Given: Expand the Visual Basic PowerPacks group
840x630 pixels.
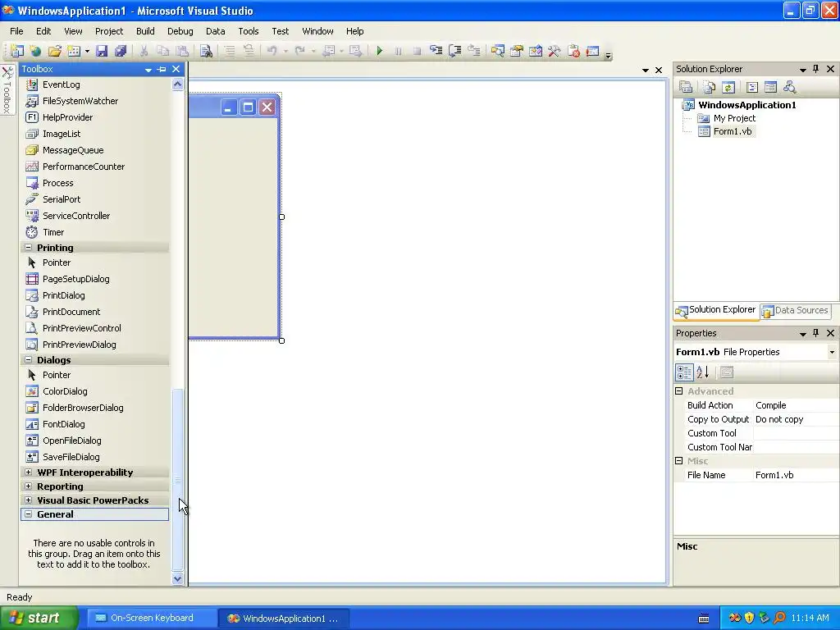Looking at the screenshot, I should click(29, 500).
